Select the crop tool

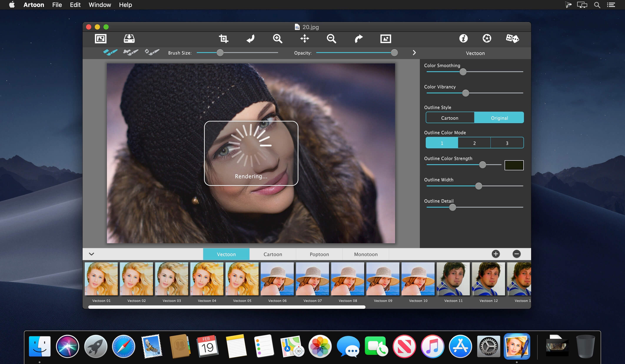click(x=223, y=39)
